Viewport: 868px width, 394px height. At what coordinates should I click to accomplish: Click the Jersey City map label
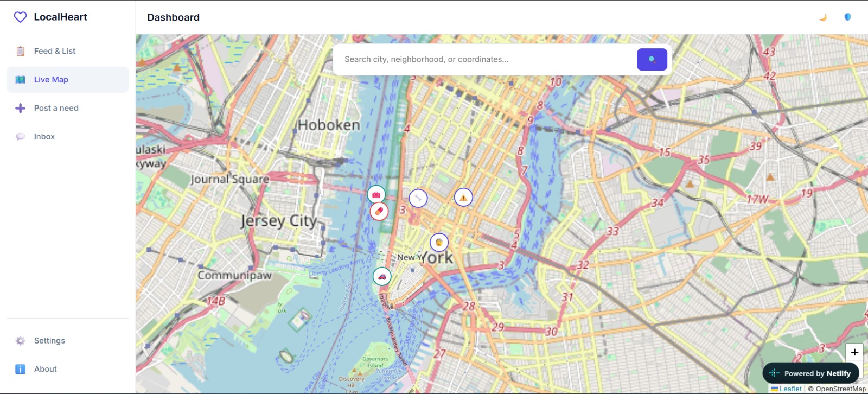[279, 221]
